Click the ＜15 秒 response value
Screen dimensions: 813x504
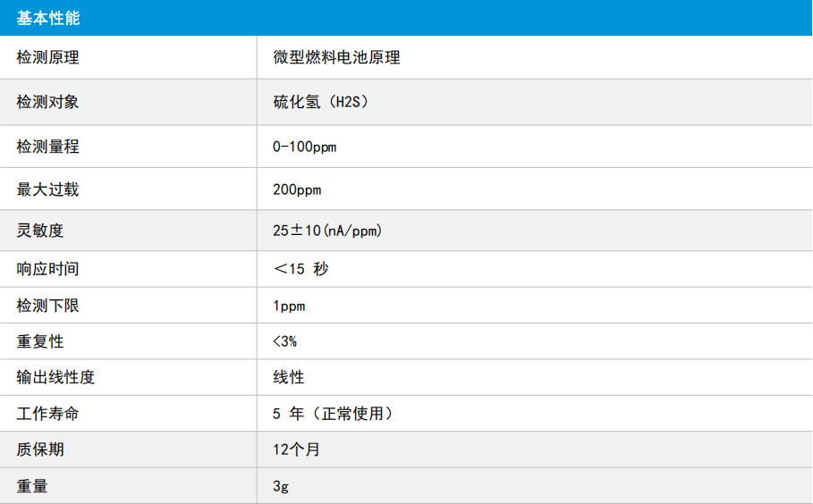[301, 269]
